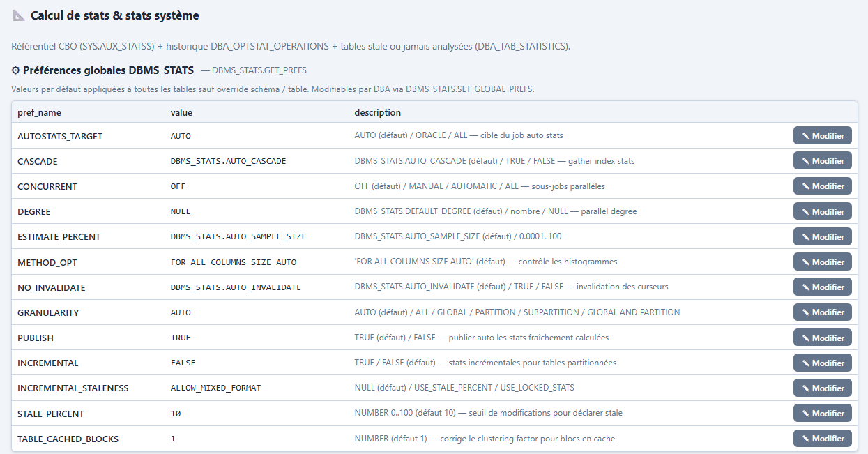Select the CASCADE preference name
Image resolution: width=868 pixels, height=454 pixels.
pyautogui.click(x=38, y=161)
